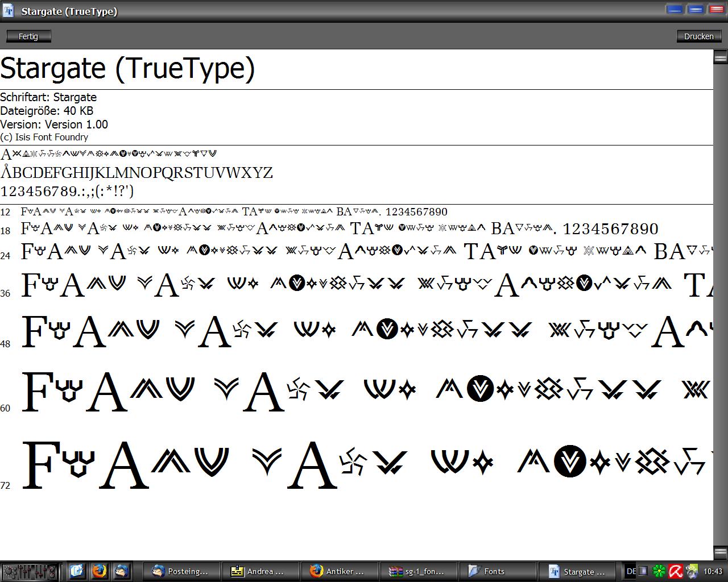This screenshot has width=728, height=582.
Task: Switch to the Fonts folder taskbar window
Action: click(496, 571)
